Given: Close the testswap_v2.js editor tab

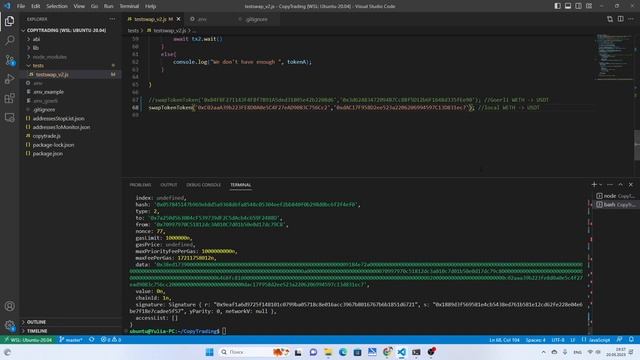Looking at the screenshot, I should [x=178, y=19].
